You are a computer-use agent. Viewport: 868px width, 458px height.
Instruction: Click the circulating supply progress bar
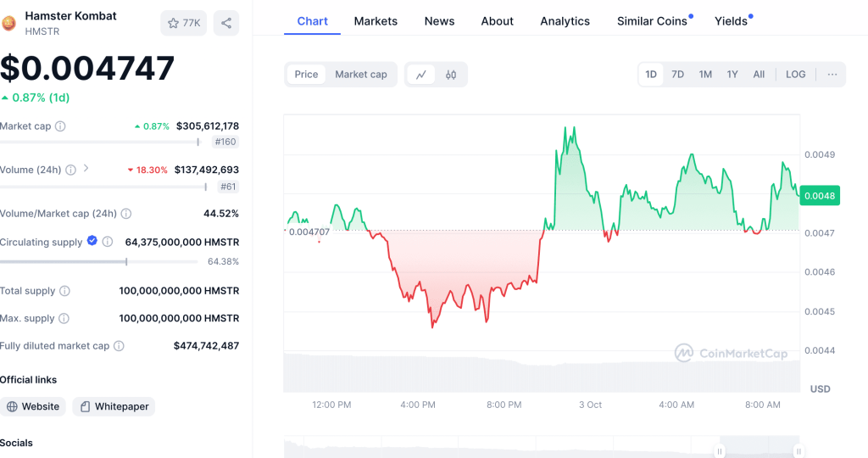point(99,261)
